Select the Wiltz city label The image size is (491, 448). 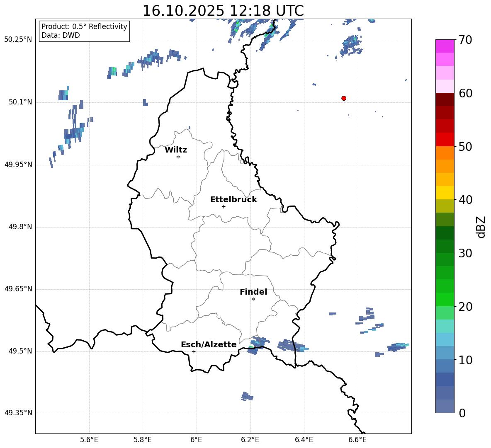click(x=176, y=150)
